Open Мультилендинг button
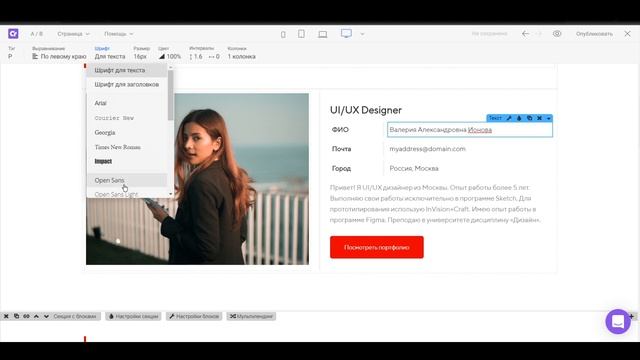The width and height of the screenshot is (640, 360). click(x=251, y=316)
